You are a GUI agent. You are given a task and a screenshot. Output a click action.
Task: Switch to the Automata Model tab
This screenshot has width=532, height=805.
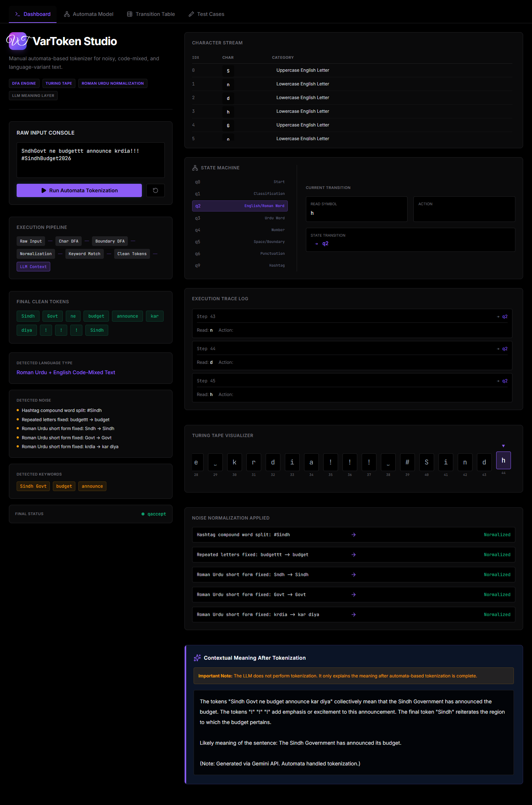tap(89, 14)
